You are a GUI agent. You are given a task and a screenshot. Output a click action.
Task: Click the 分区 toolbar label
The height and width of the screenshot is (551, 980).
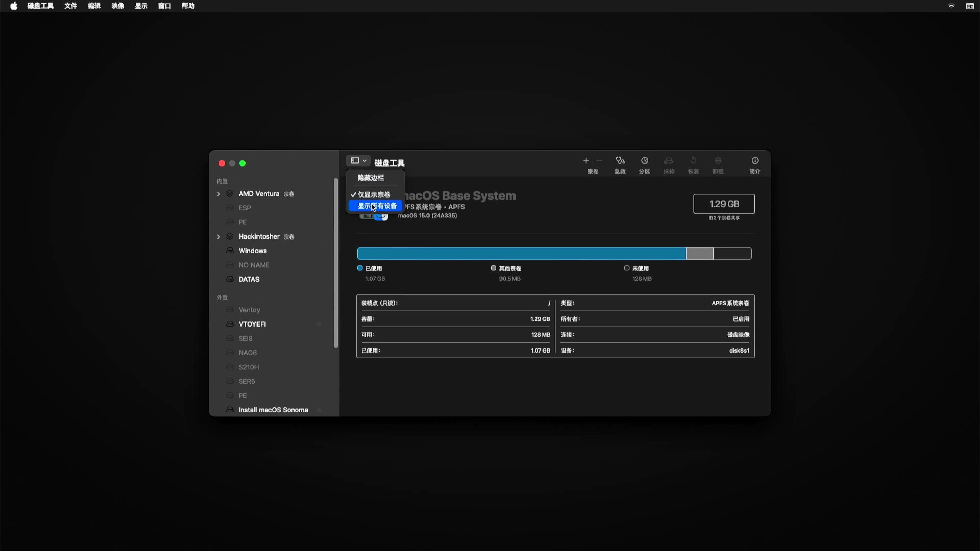[644, 171]
